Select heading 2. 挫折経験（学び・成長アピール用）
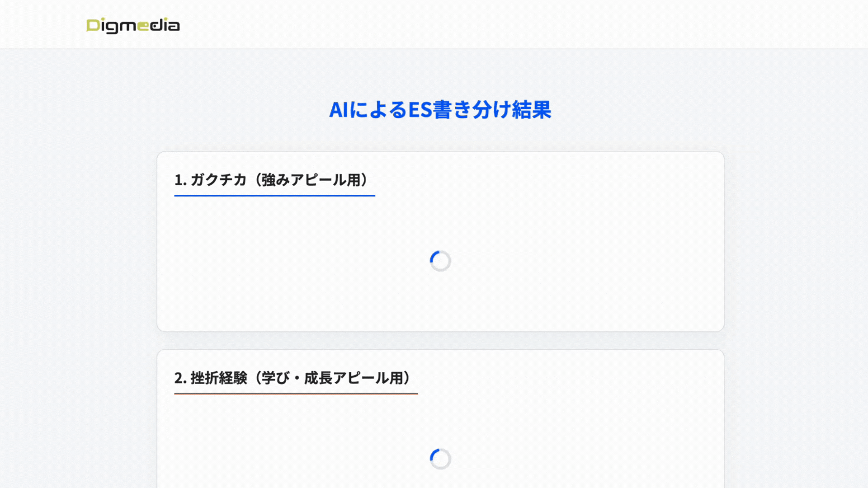The image size is (868, 488). (293, 378)
